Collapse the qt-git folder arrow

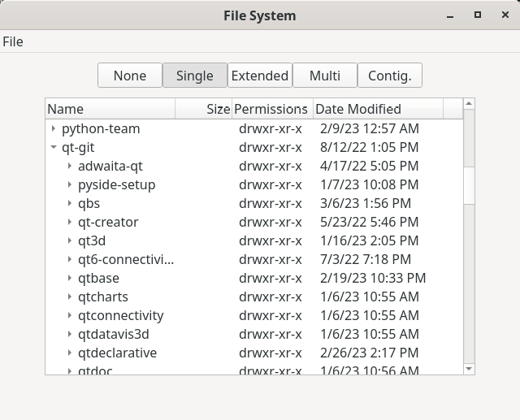click(x=54, y=147)
